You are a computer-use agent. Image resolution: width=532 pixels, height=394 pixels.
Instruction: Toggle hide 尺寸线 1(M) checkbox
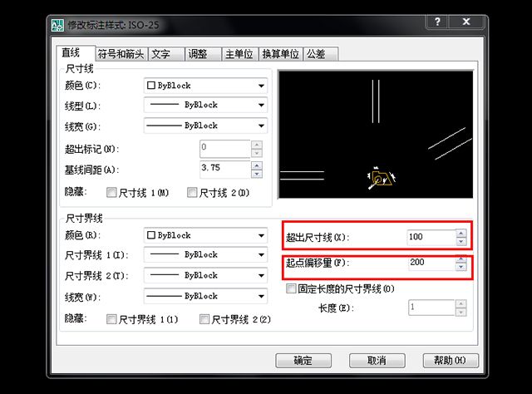point(111,193)
